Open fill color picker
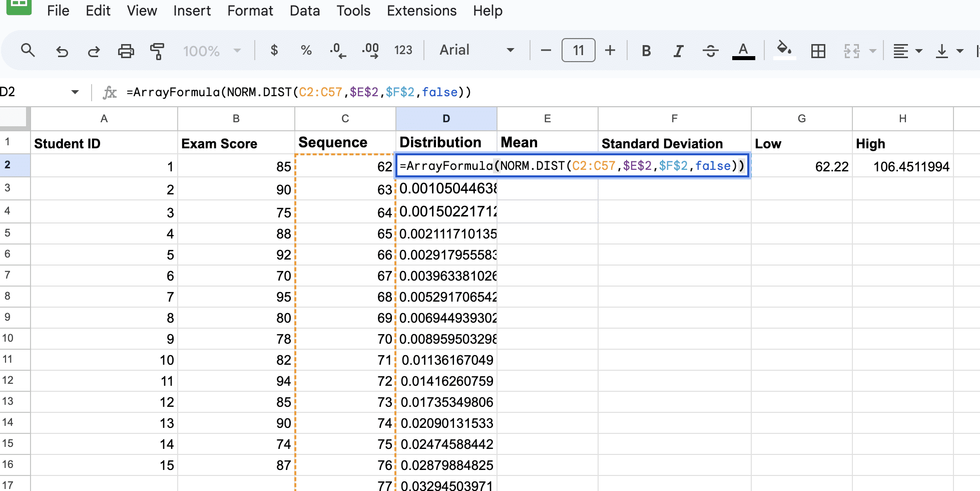The height and width of the screenshot is (491, 980). click(x=784, y=50)
